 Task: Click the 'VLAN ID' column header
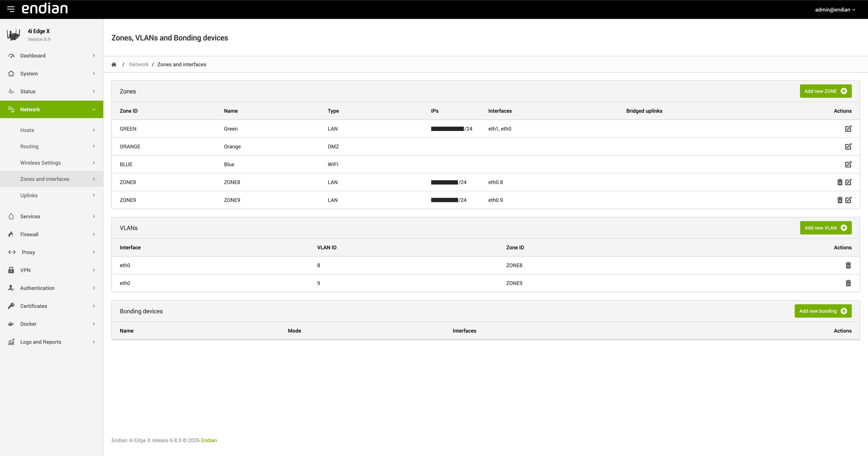327,248
